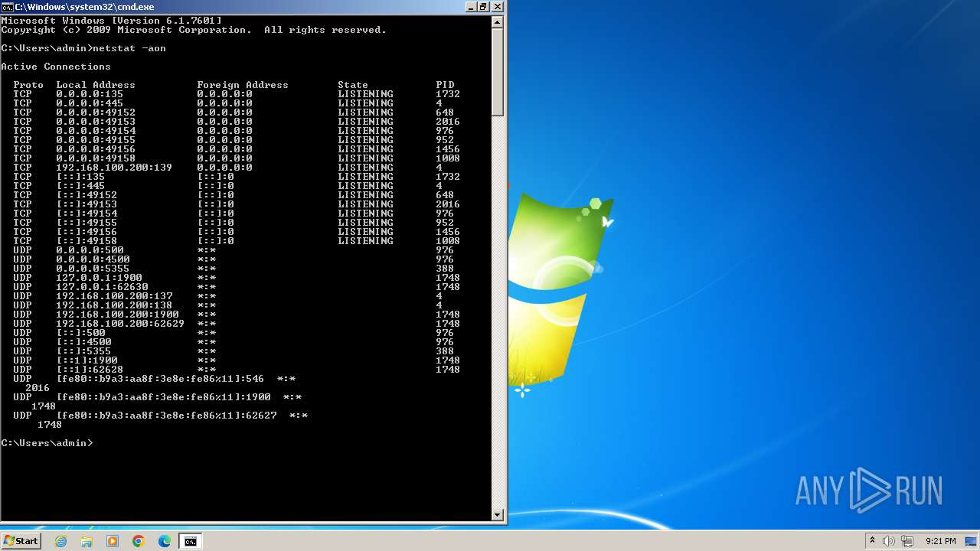Click the console scrollbar down arrow
The width and height of the screenshot is (980, 551).
[498, 515]
